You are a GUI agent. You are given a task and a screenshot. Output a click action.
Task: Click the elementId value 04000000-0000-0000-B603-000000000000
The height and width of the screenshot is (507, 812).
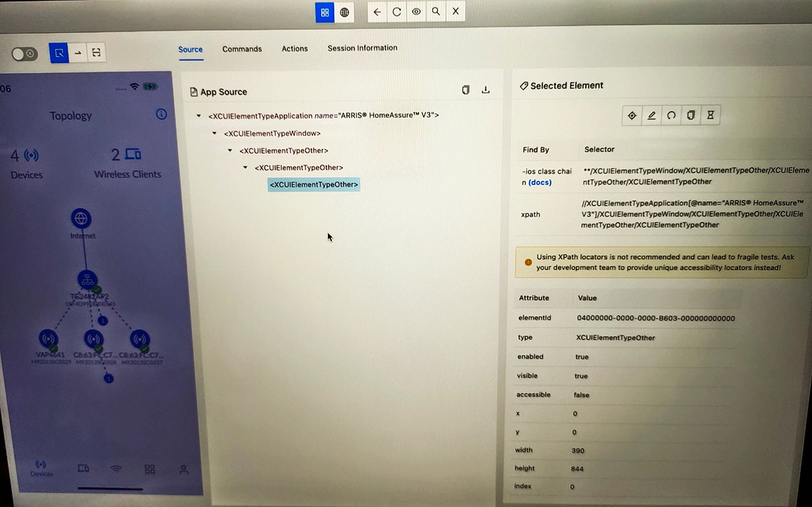(x=656, y=319)
